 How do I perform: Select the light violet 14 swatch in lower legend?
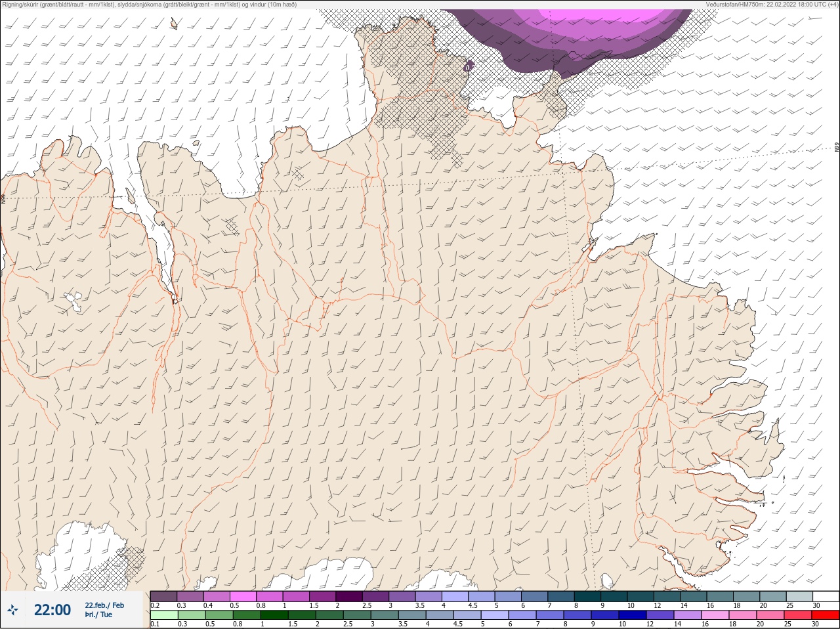point(687,615)
